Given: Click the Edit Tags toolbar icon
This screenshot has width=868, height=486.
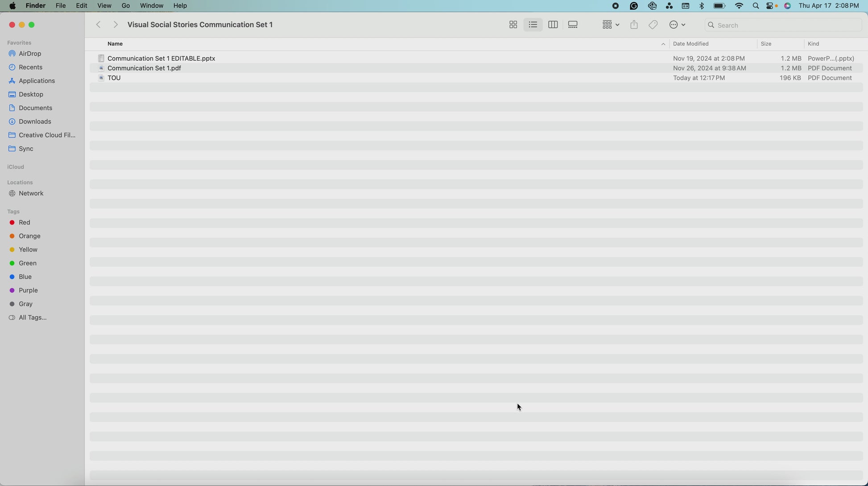Looking at the screenshot, I should (x=653, y=25).
